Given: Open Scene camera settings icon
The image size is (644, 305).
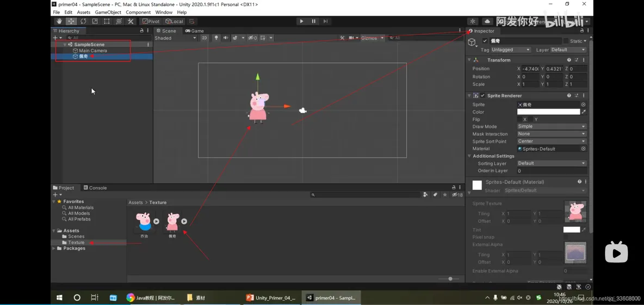Looking at the screenshot, I should 352,38.
